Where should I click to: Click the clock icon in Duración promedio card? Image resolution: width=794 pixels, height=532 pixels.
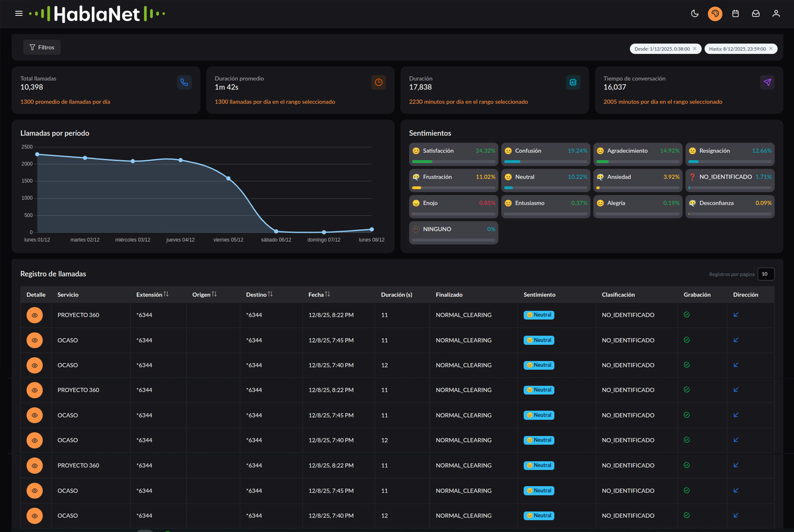pyautogui.click(x=378, y=82)
